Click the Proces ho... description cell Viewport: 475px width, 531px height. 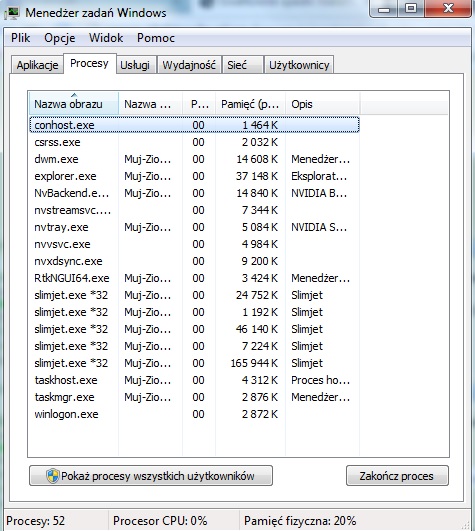(x=320, y=380)
